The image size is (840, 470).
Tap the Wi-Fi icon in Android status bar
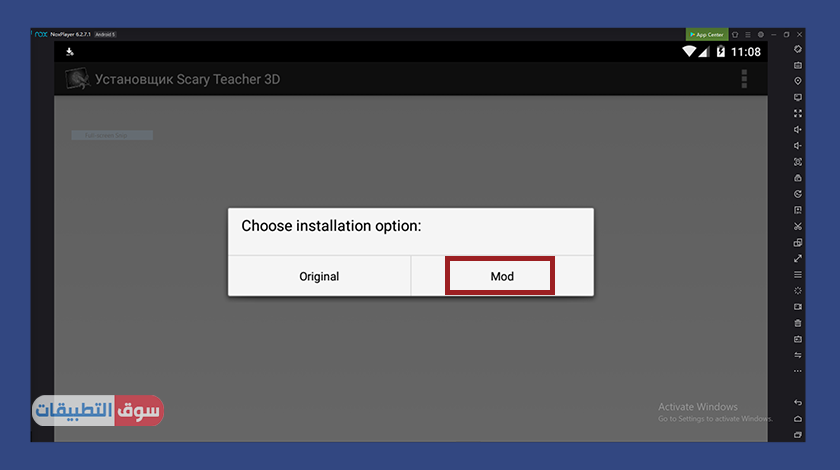pyautogui.click(x=689, y=51)
